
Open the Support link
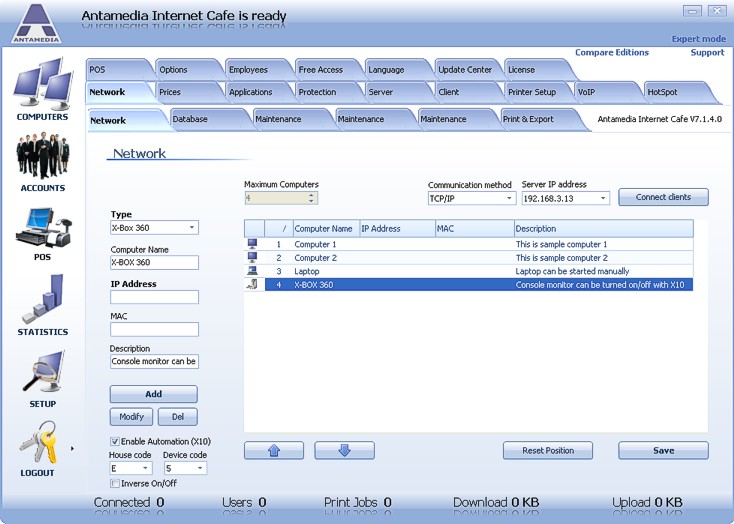click(707, 52)
